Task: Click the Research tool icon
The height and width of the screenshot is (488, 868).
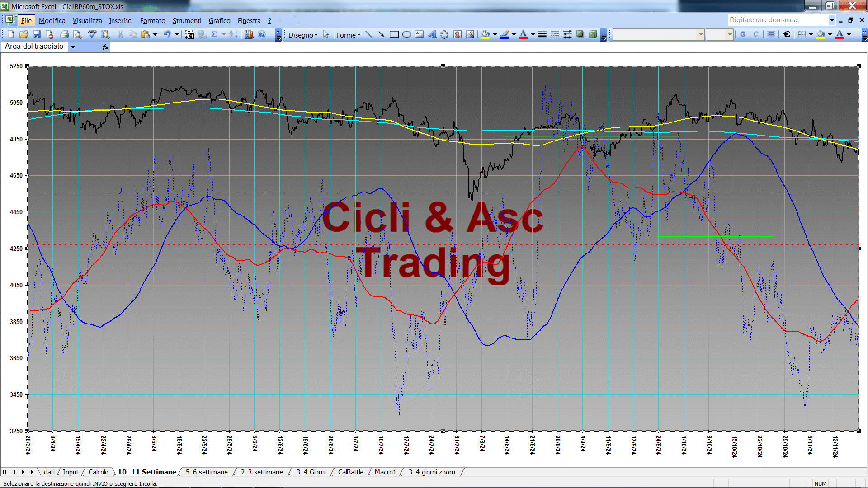Action: [105, 34]
